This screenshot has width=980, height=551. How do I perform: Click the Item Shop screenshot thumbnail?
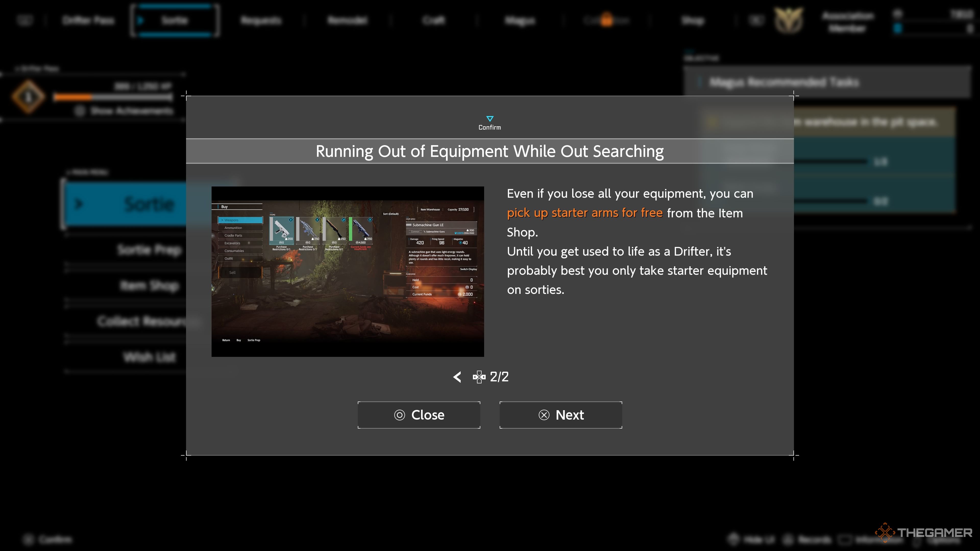pyautogui.click(x=348, y=271)
